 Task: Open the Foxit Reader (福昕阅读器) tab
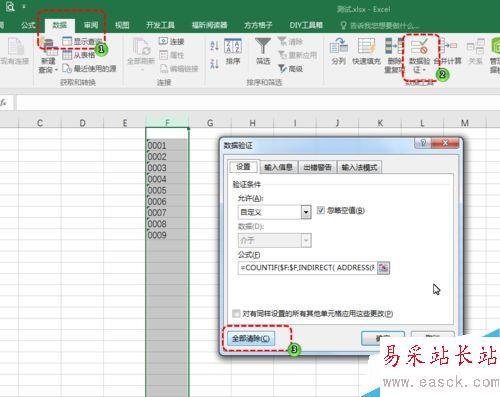pos(209,25)
